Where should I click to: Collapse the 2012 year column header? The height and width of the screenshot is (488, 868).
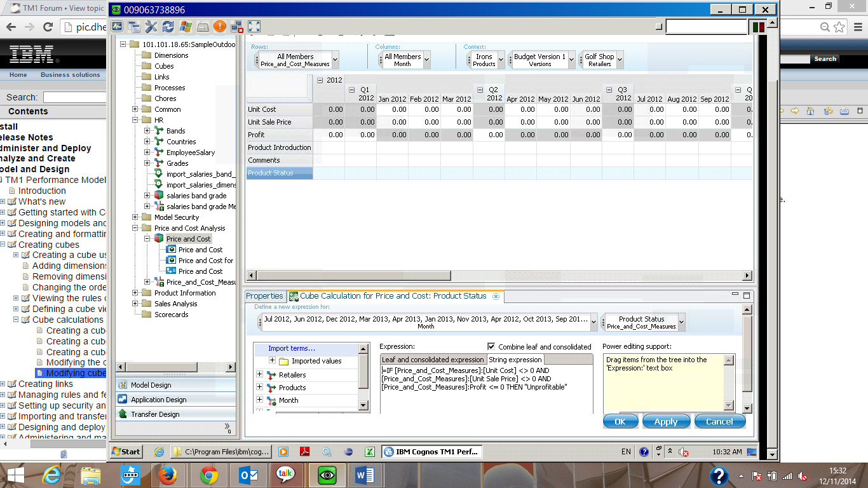320,81
